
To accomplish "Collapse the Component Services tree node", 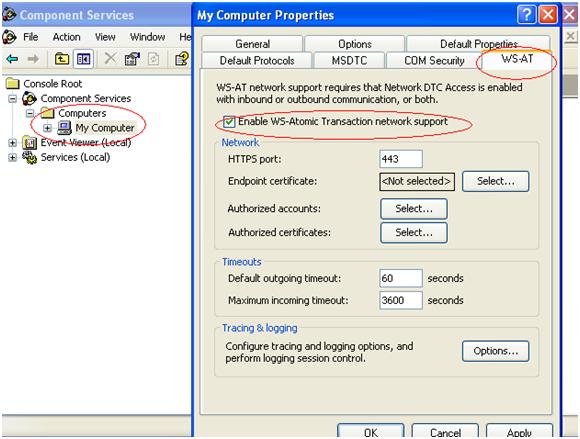I will tap(13, 99).
